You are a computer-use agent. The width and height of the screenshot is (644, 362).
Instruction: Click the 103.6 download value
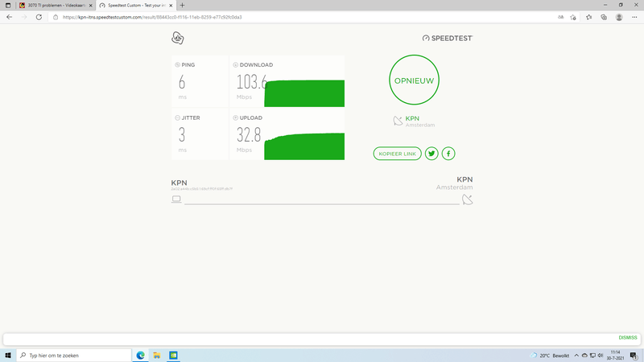[252, 82]
